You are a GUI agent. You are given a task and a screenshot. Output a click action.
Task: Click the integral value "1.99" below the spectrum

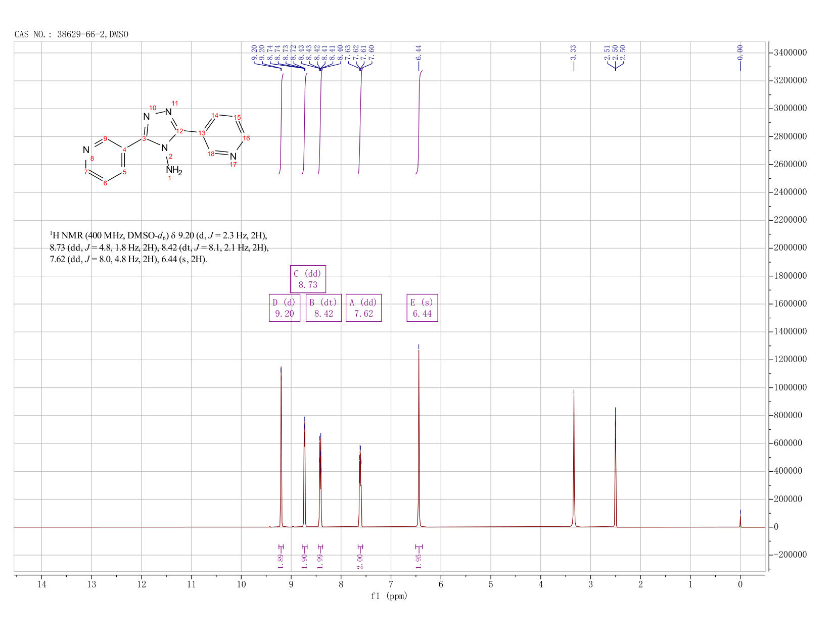click(x=320, y=561)
